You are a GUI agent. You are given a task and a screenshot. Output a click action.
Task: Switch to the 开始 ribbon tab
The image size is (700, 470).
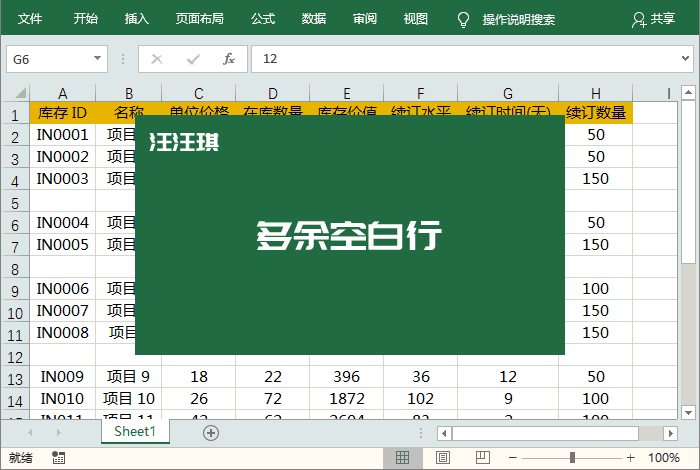tap(85, 19)
